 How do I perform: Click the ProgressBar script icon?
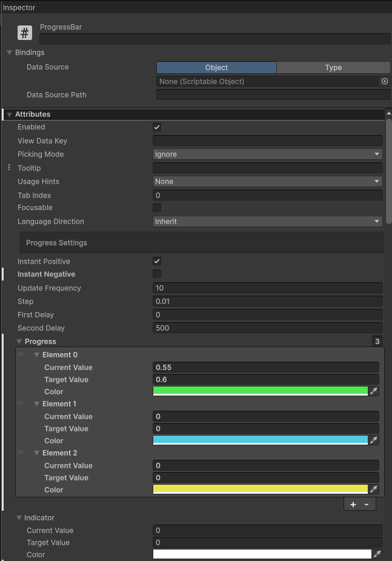24,32
